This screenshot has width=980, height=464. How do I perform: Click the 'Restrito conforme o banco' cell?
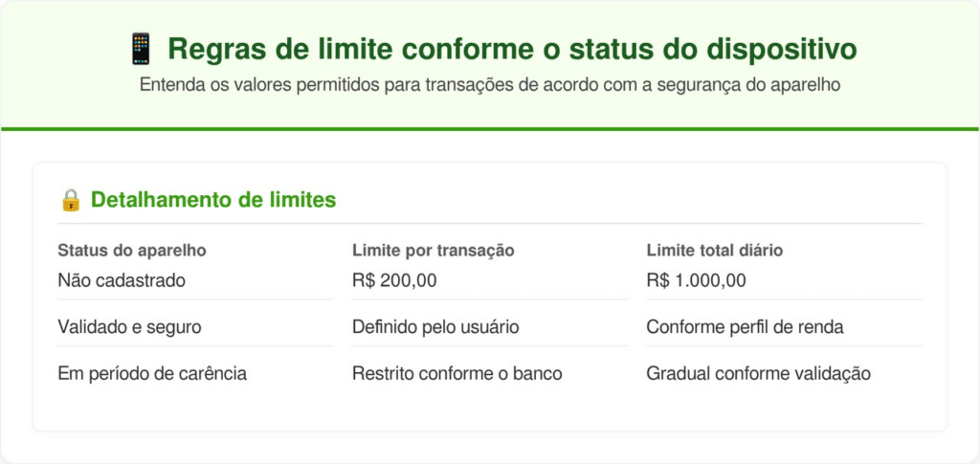pyautogui.click(x=457, y=373)
